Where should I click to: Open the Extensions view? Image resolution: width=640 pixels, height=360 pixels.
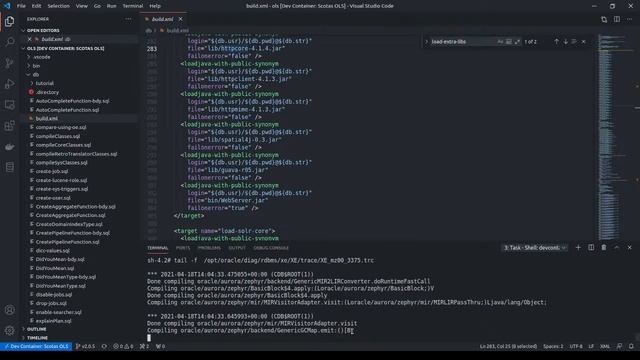tap(9, 126)
